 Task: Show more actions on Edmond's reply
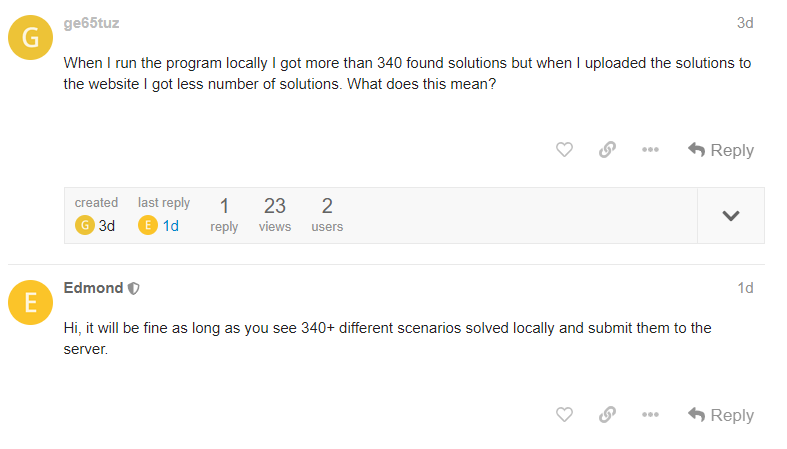[650, 415]
